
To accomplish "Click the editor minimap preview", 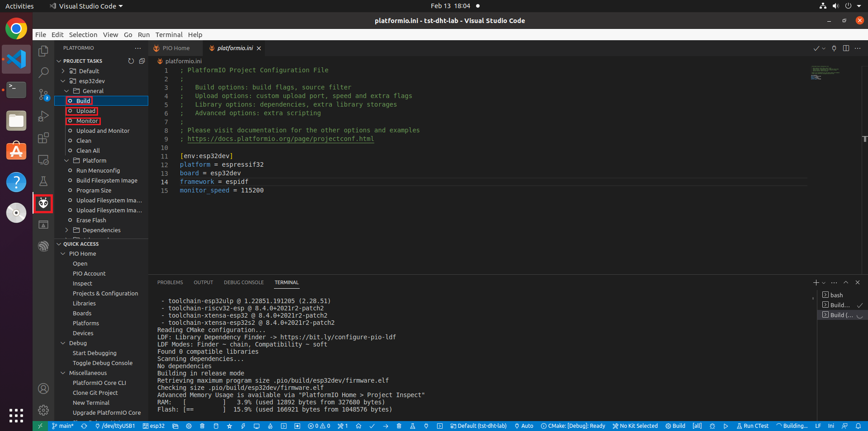I will pos(825,73).
